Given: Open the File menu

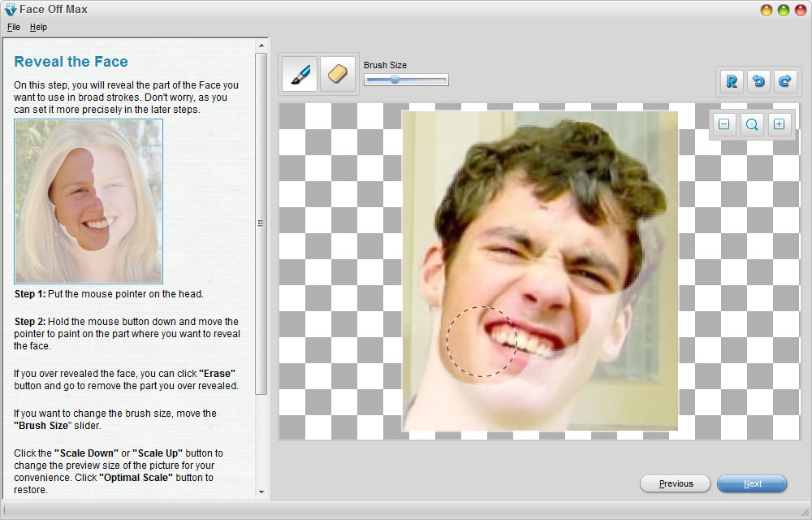Looking at the screenshot, I should 14,27.
